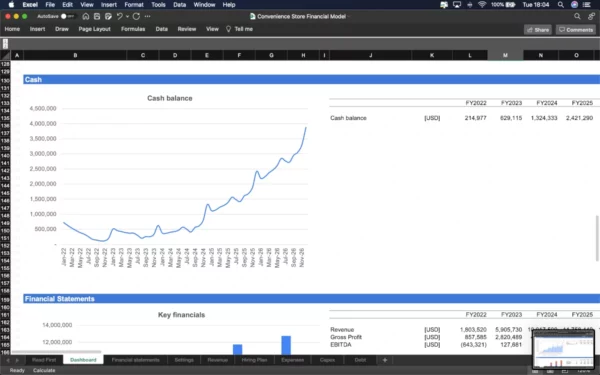Open the Home ribbon tab
The image size is (600, 375).
pyautogui.click(x=12, y=29)
